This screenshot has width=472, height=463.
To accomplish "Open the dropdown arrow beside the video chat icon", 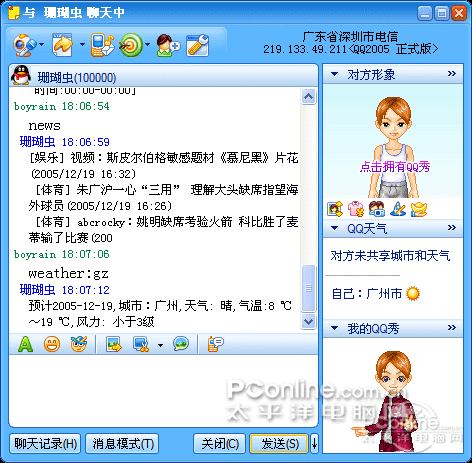I will coord(42,44).
